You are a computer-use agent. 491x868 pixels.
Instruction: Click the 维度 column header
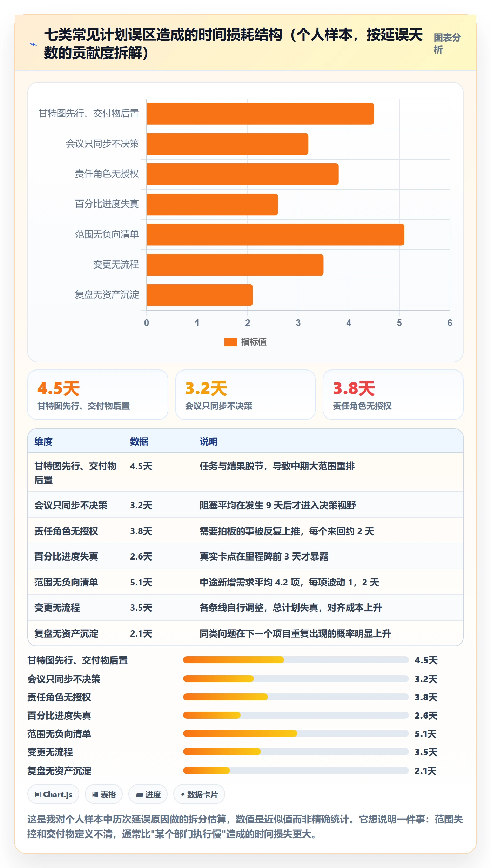click(43, 441)
